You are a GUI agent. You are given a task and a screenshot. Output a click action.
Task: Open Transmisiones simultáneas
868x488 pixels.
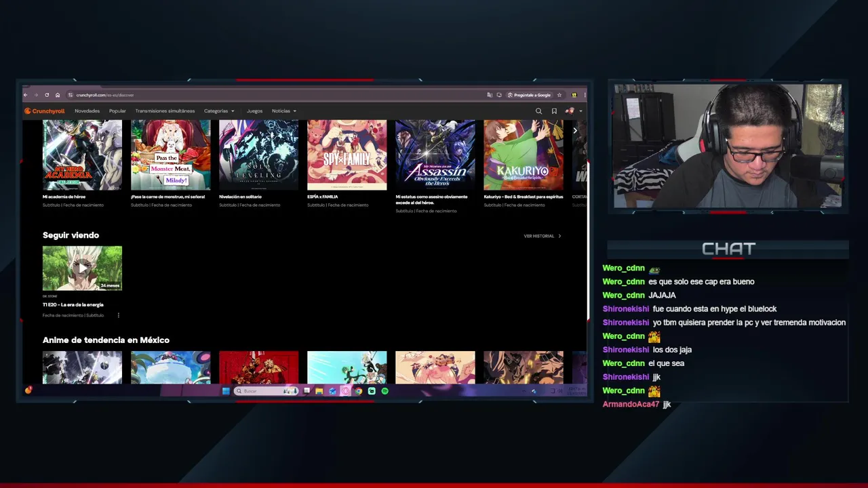click(x=165, y=111)
